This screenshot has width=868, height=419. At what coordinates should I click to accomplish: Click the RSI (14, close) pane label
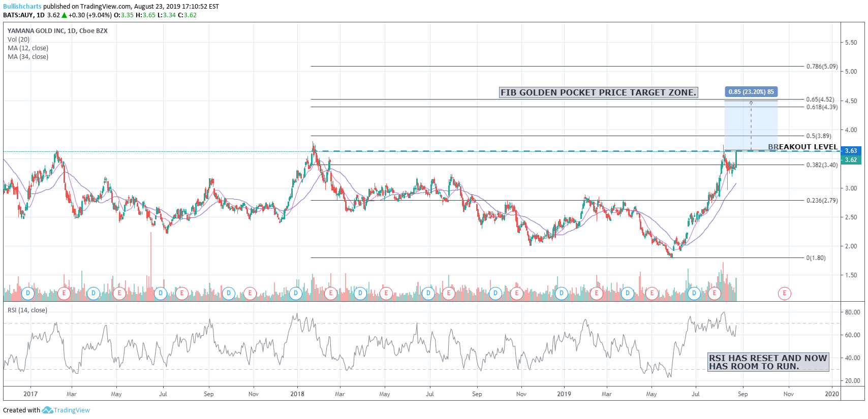27,310
